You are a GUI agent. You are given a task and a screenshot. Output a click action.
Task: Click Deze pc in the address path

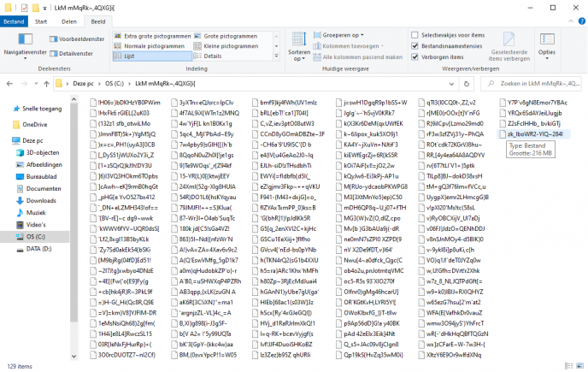point(83,84)
